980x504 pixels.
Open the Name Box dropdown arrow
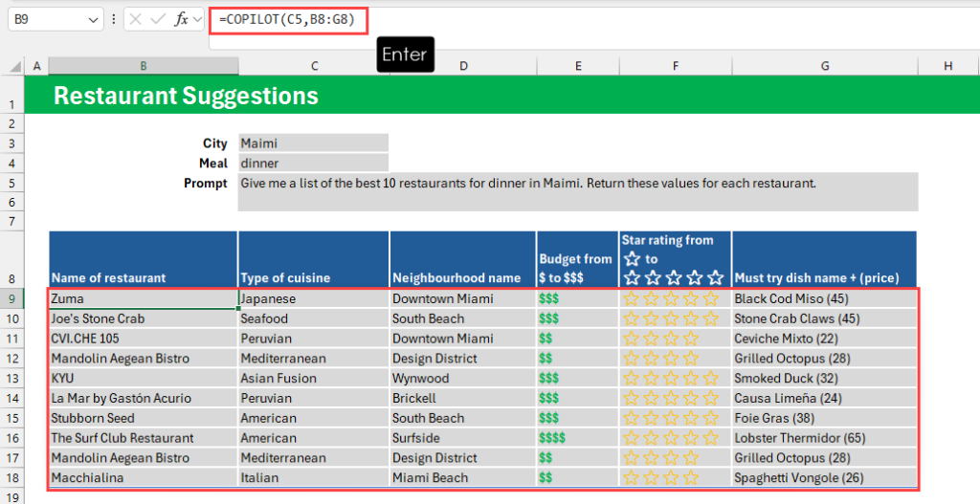pos(93,19)
